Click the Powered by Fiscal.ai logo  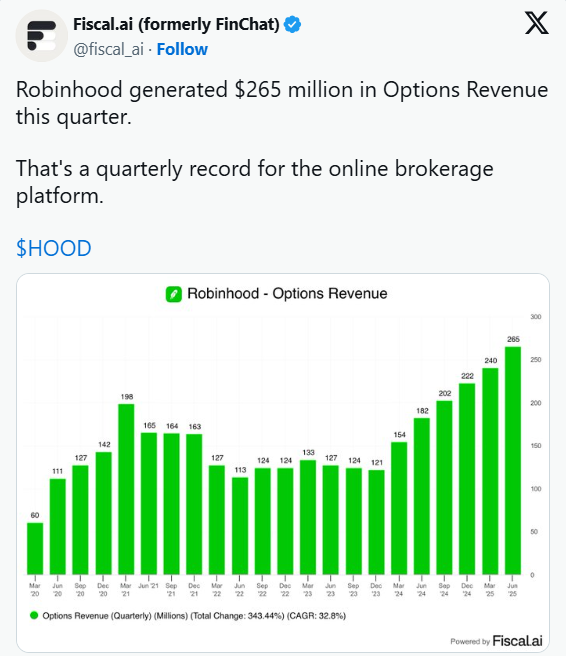(x=496, y=641)
